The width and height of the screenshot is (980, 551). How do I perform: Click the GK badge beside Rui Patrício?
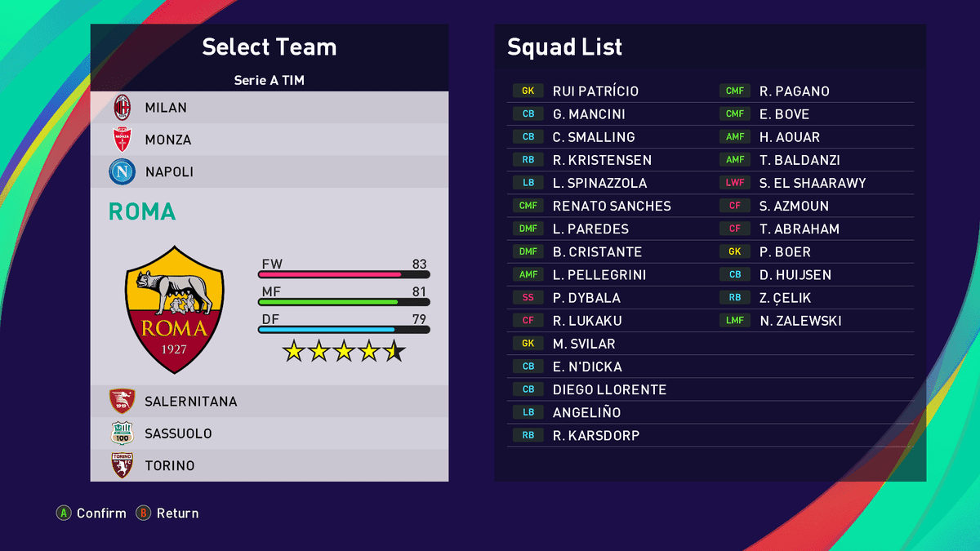tap(528, 91)
